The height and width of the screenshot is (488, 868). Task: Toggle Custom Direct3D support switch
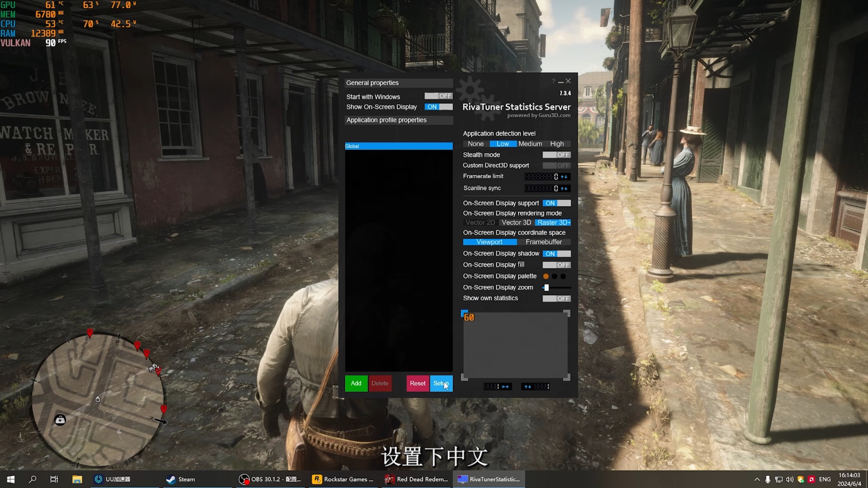click(x=556, y=166)
